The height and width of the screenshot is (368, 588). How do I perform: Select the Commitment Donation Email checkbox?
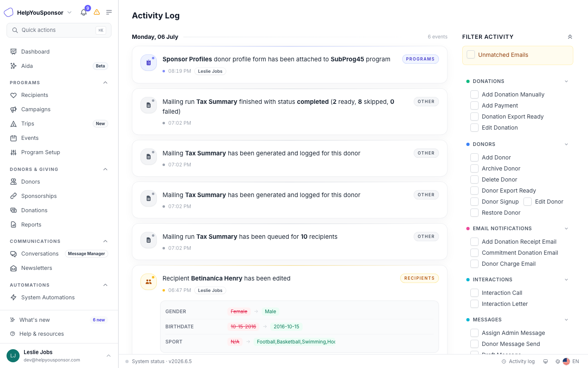[x=474, y=253]
